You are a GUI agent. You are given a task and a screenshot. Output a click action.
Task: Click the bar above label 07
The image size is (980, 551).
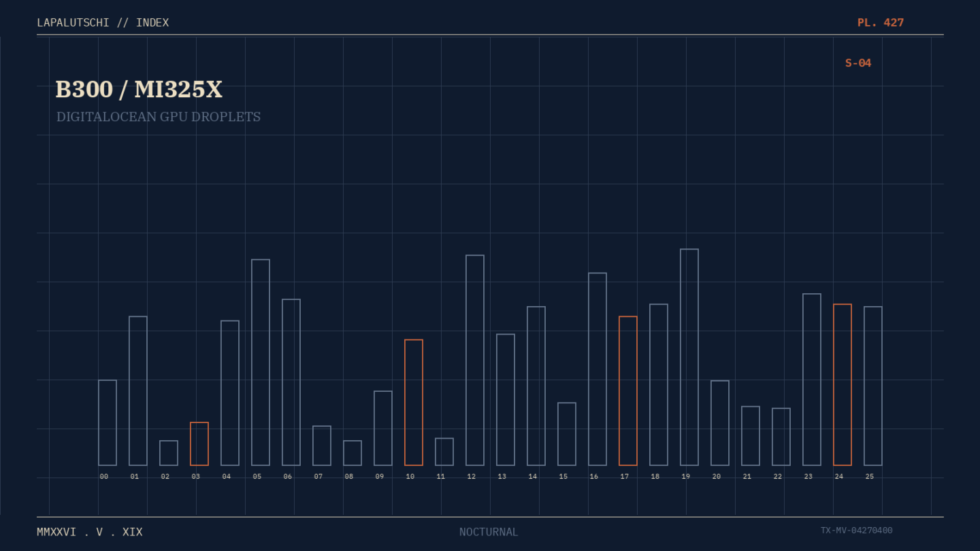322,446
